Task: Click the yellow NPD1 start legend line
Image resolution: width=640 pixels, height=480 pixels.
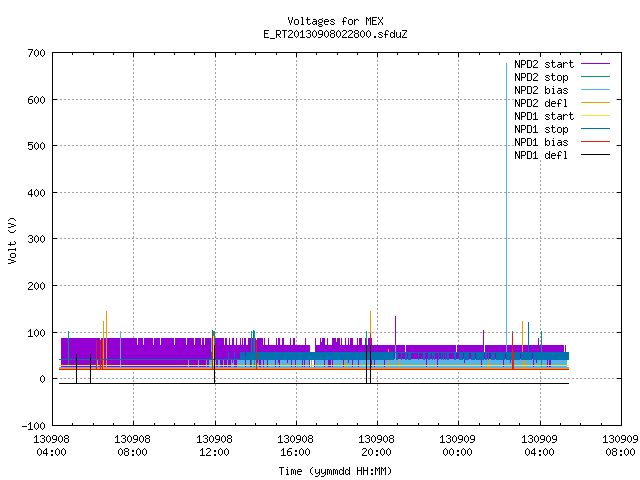Action: [595, 116]
